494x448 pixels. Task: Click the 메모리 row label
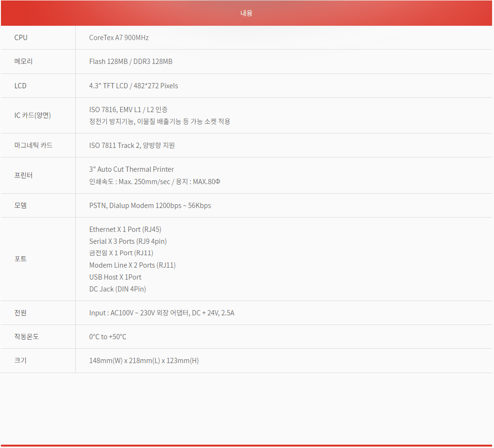coord(23,62)
